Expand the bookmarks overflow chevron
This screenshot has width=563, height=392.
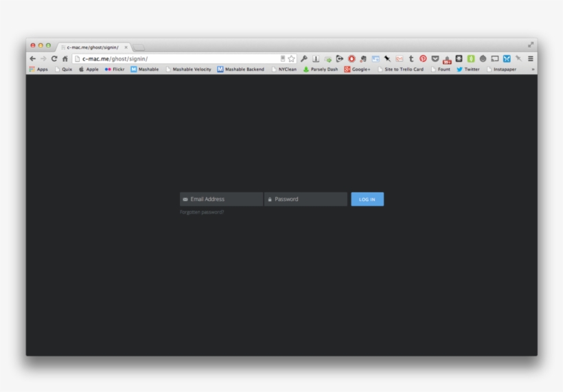(x=532, y=69)
